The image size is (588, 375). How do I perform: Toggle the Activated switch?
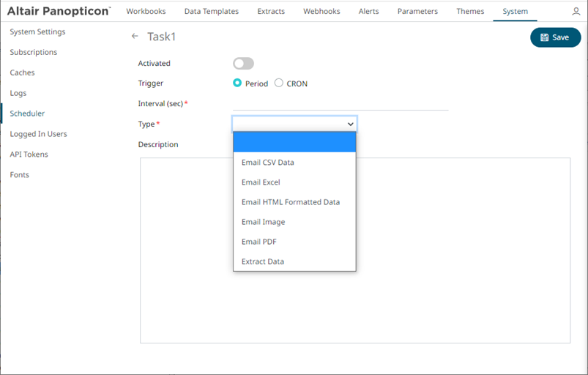click(243, 64)
